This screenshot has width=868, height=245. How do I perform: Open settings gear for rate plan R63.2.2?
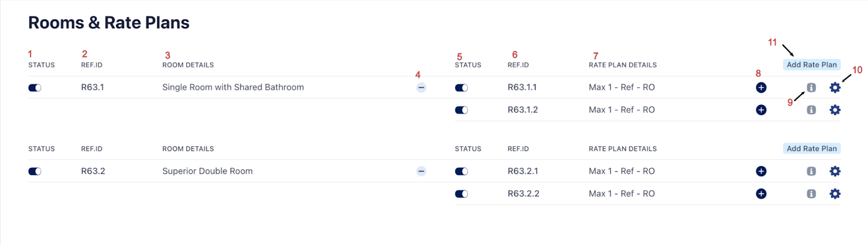[835, 193]
